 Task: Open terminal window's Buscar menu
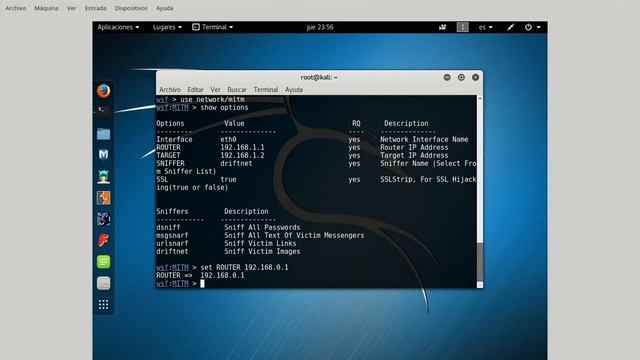click(237, 90)
